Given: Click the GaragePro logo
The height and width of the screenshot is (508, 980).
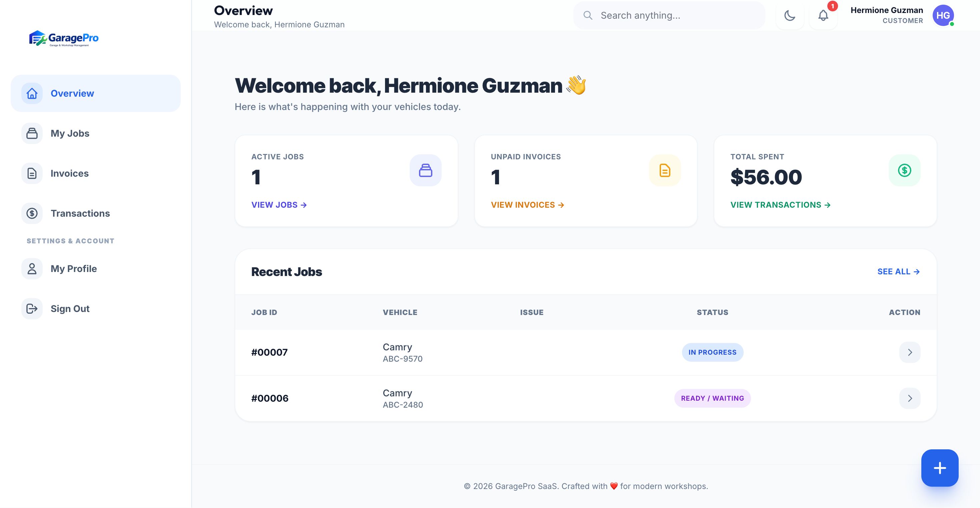Looking at the screenshot, I should click(64, 38).
